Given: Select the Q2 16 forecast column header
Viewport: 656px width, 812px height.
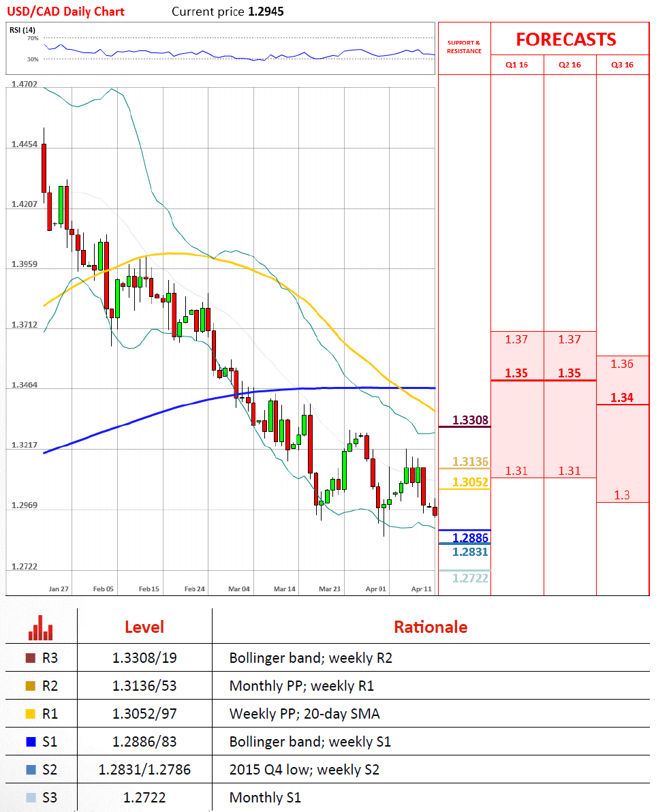Looking at the screenshot, I should [569, 65].
